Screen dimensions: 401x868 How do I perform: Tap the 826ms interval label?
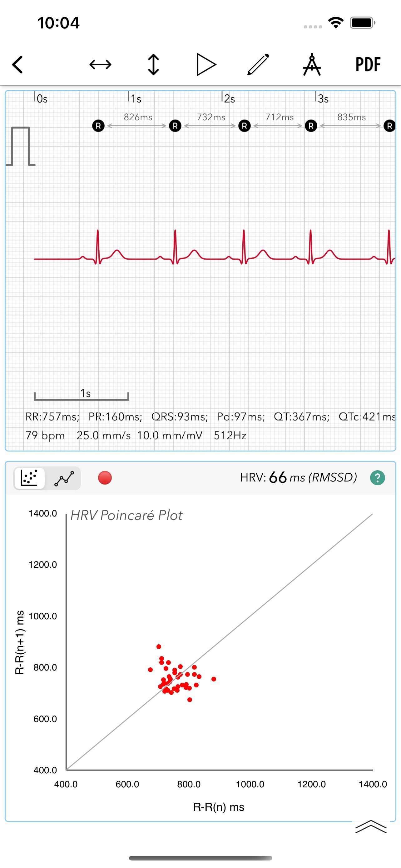138,117
